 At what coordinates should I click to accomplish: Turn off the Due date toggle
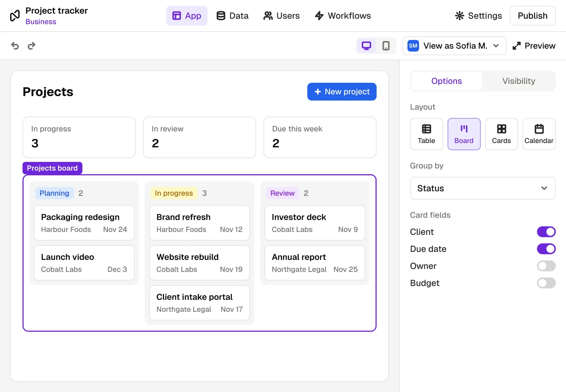click(546, 249)
